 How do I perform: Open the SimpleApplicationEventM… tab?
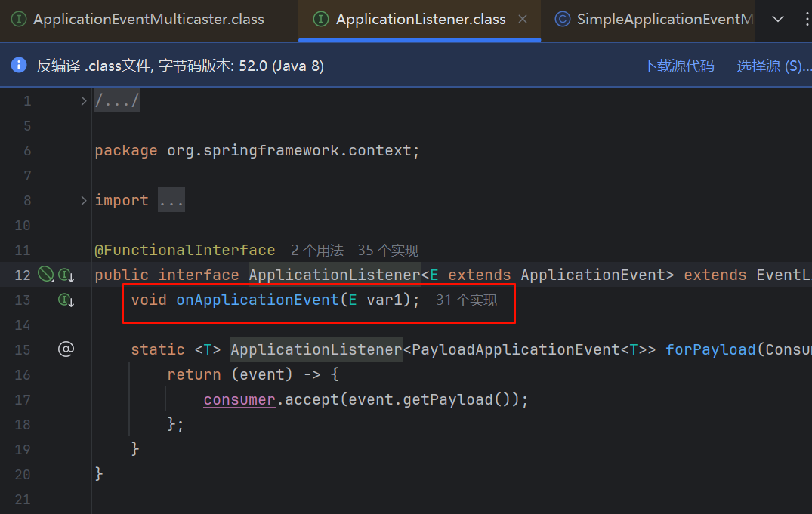(654, 20)
